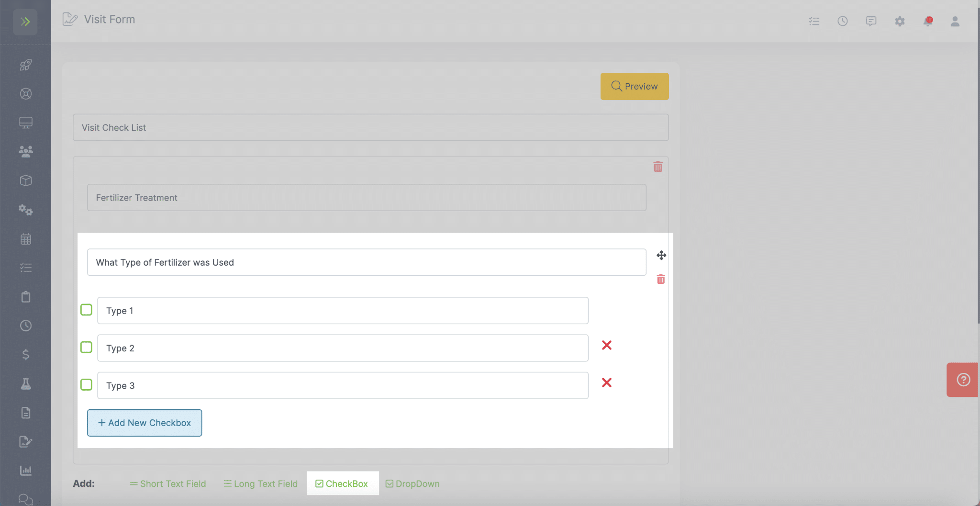The width and height of the screenshot is (980, 506).
Task: Open the reports bar chart section in sidebar
Action: click(26, 470)
